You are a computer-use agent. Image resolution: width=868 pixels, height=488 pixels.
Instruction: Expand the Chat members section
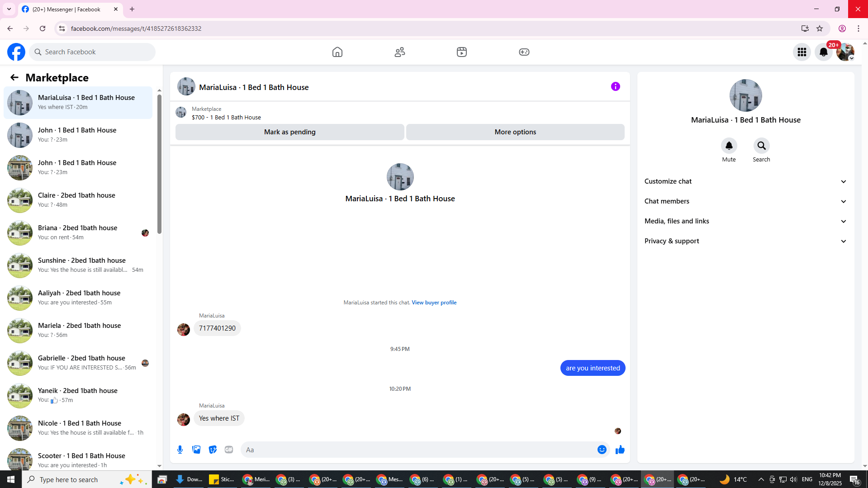745,201
